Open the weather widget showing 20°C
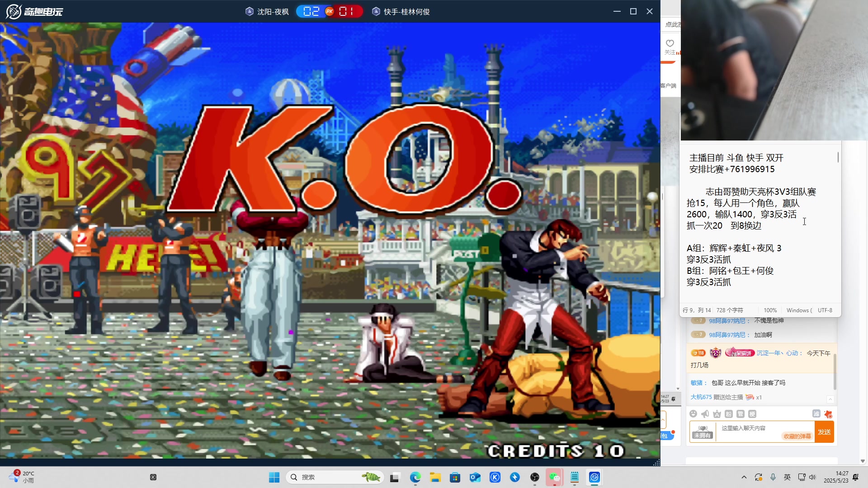This screenshot has height=488, width=868. 22,477
